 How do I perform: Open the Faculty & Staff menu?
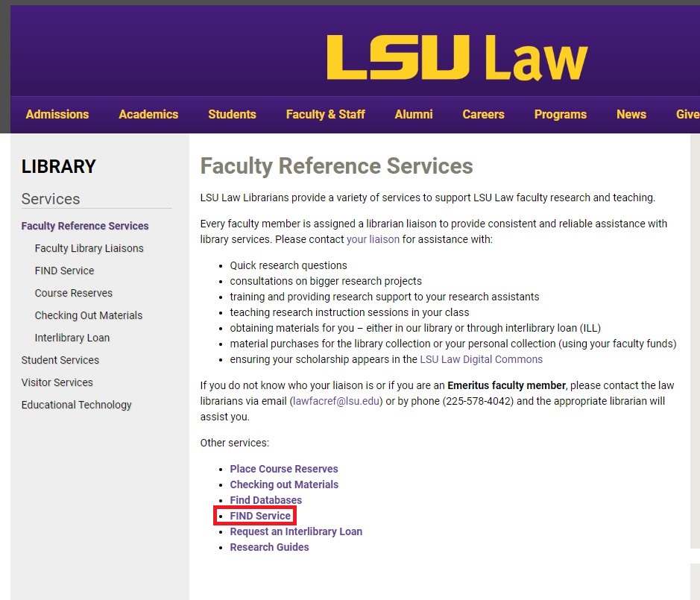(326, 114)
